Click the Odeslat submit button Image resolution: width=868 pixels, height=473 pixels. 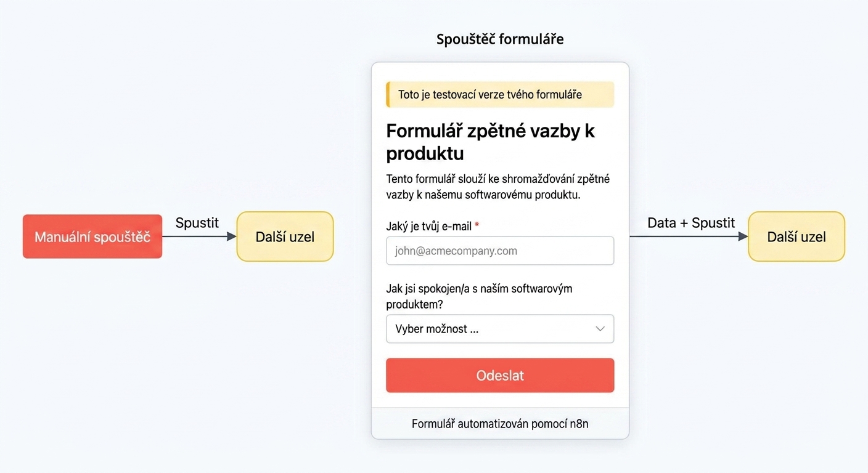click(500, 375)
